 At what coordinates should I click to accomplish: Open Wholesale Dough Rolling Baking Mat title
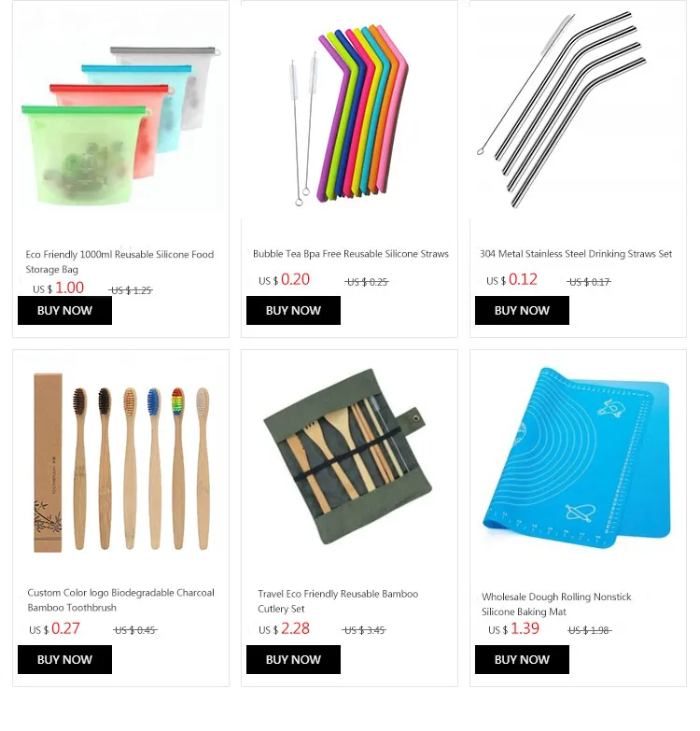tap(556, 604)
